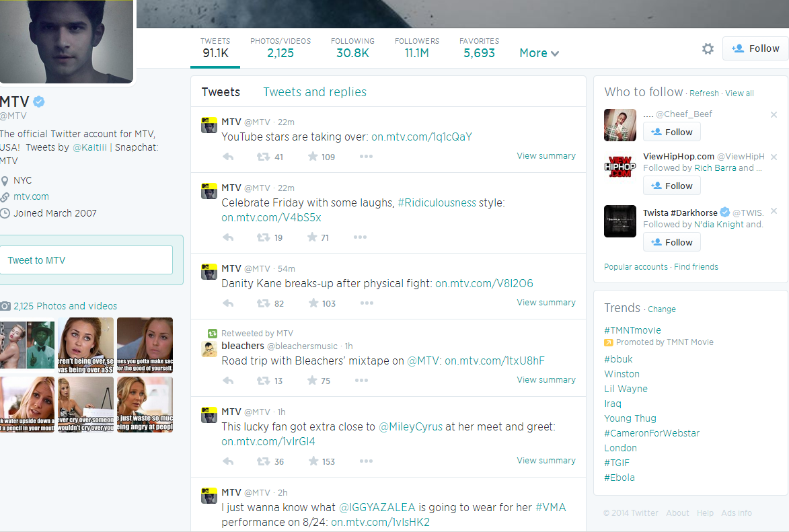
Task: Open the Followers 11.1M stat tab
Action: pyautogui.click(x=416, y=48)
